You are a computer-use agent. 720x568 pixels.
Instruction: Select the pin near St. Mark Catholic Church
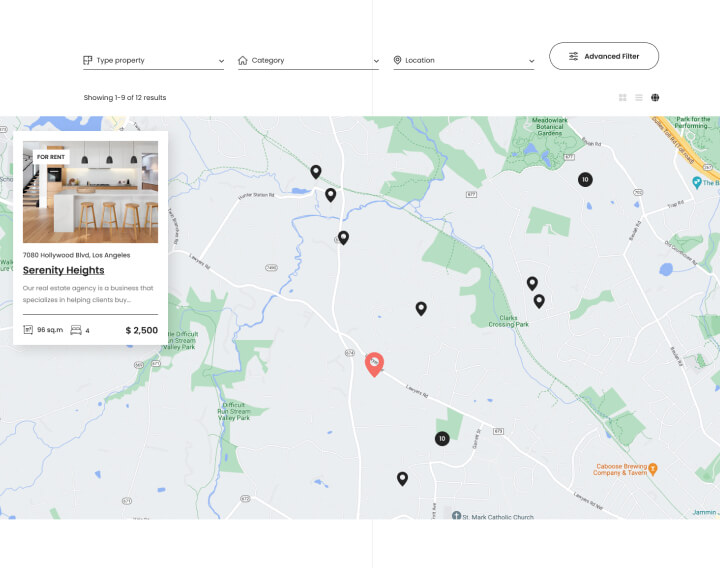pos(402,478)
